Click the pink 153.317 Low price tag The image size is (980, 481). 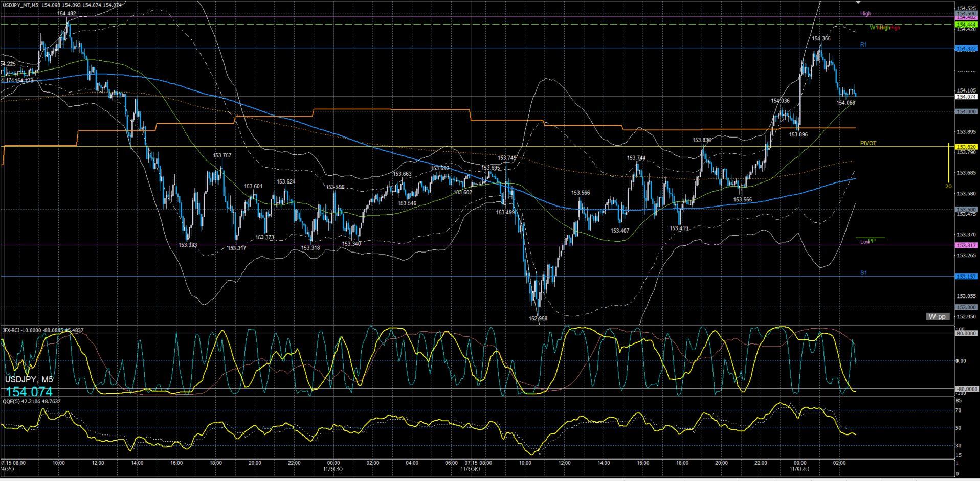966,245
